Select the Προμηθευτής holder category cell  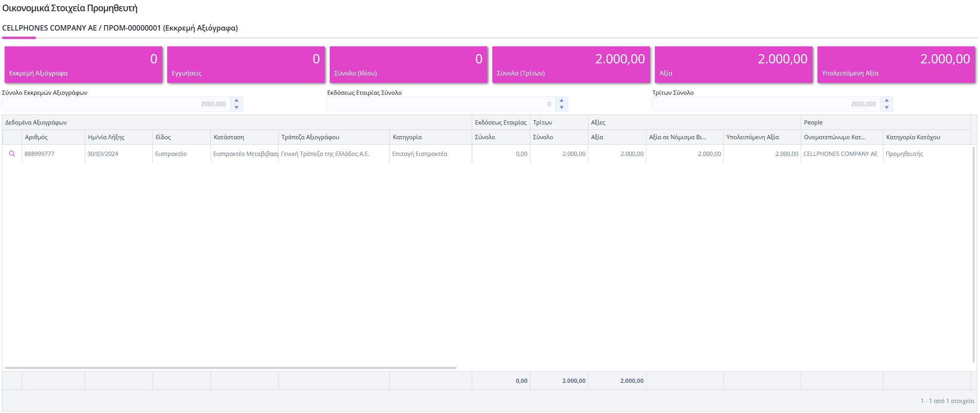click(x=927, y=154)
